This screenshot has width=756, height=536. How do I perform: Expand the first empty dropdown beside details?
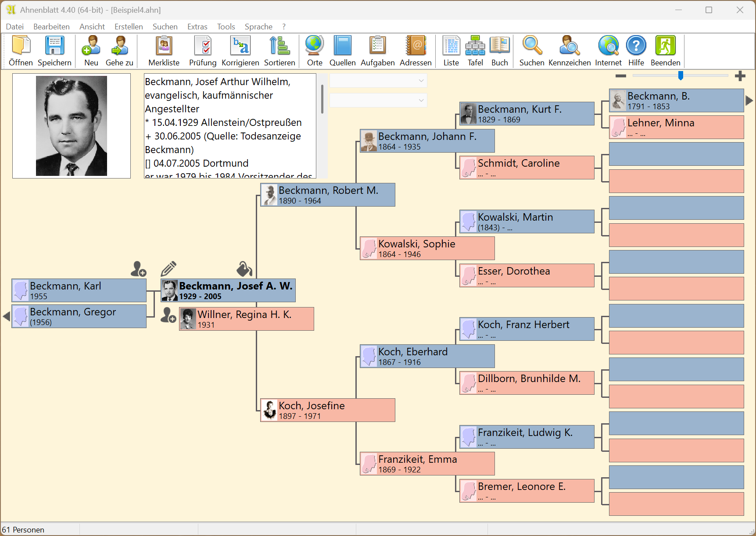click(421, 81)
